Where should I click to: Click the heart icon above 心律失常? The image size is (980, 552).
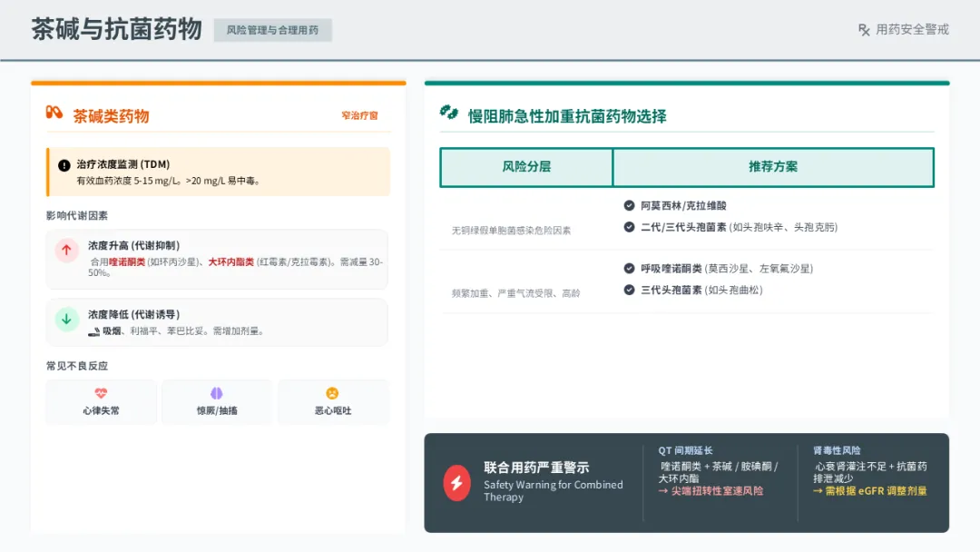coord(101,393)
